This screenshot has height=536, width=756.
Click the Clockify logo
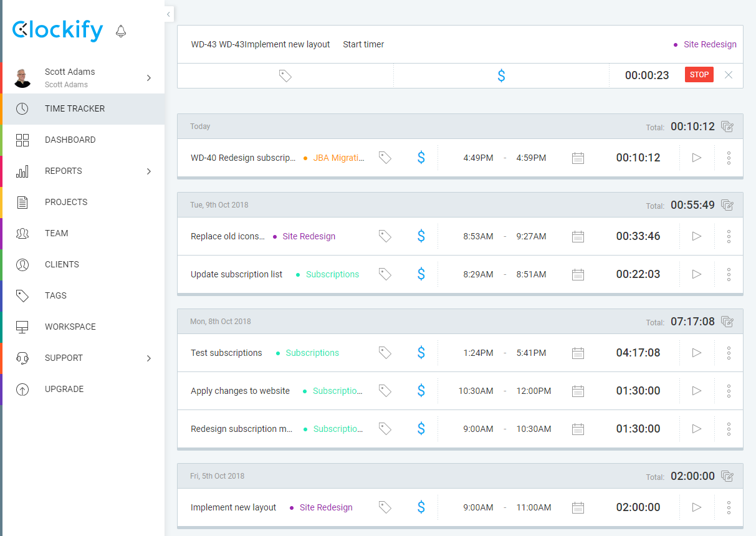tap(58, 30)
